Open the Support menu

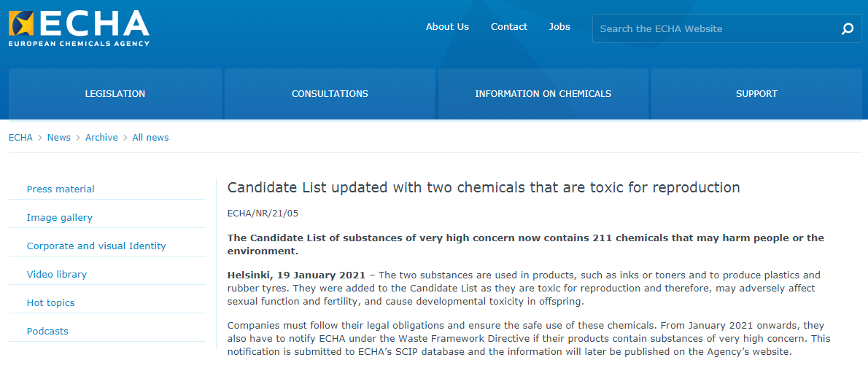[x=756, y=94]
